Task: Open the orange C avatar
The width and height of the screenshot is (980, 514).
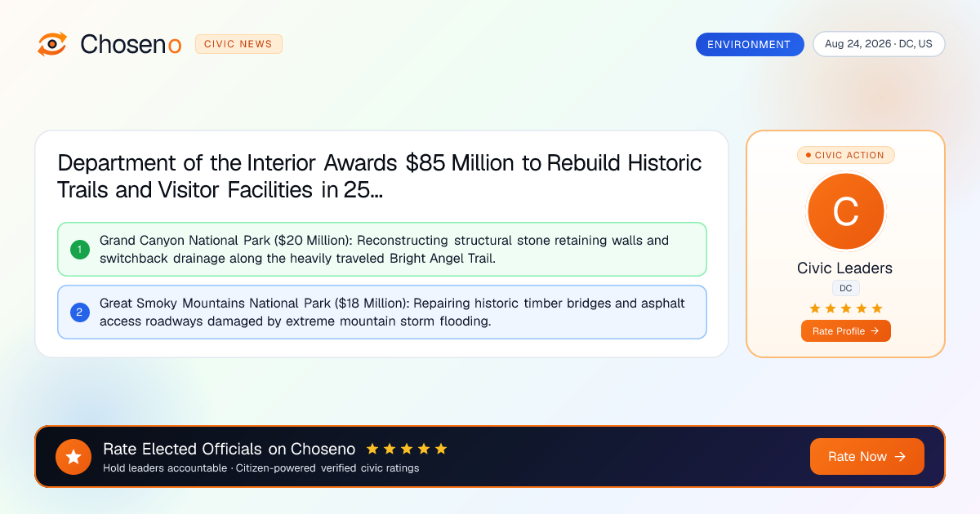Action: pos(845,212)
